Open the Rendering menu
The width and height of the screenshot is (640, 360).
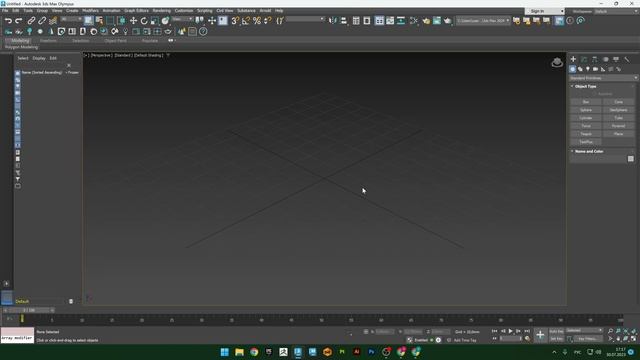[x=162, y=11]
